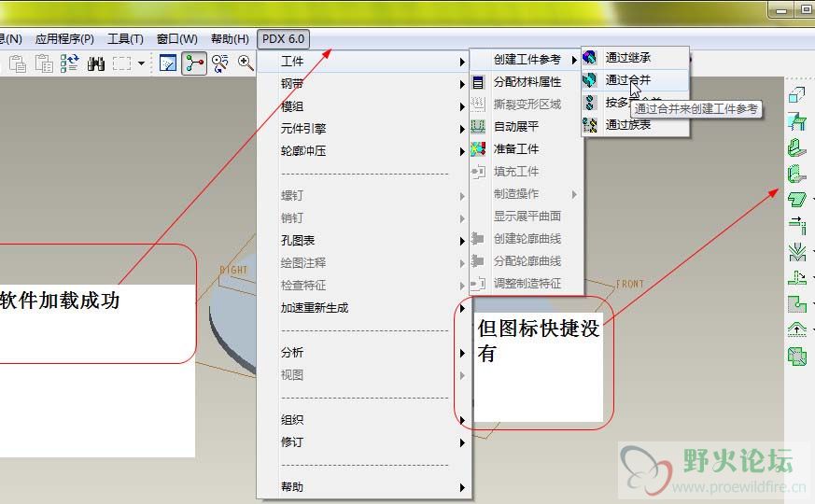815x504 pixels.
Task: Expand the 帮助 submenu at menu bottom
Action: coord(364,487)
